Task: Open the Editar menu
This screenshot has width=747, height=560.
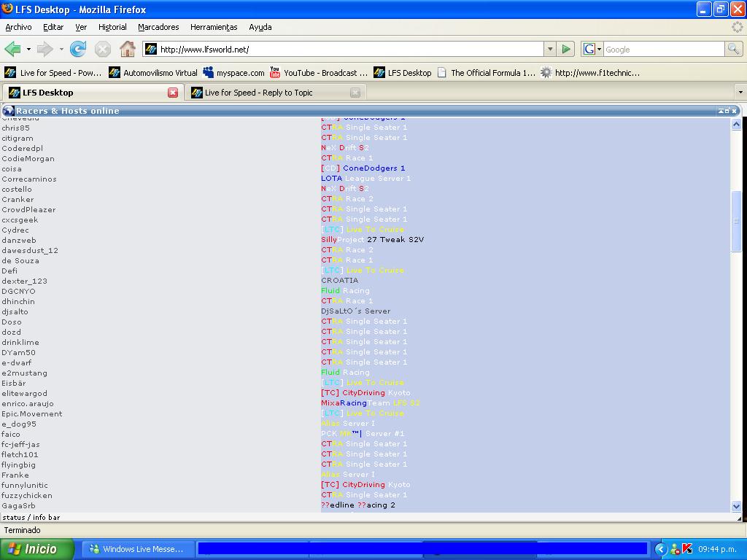Action: click(x=53, y=27)
